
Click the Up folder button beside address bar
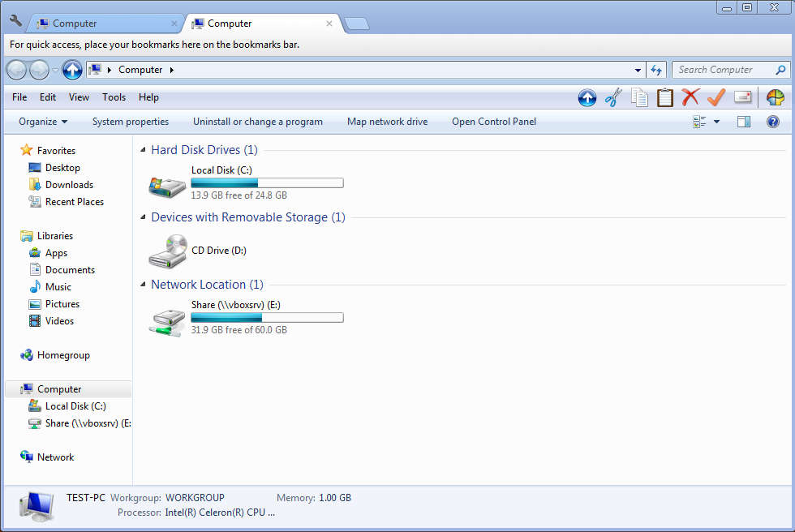72,70
